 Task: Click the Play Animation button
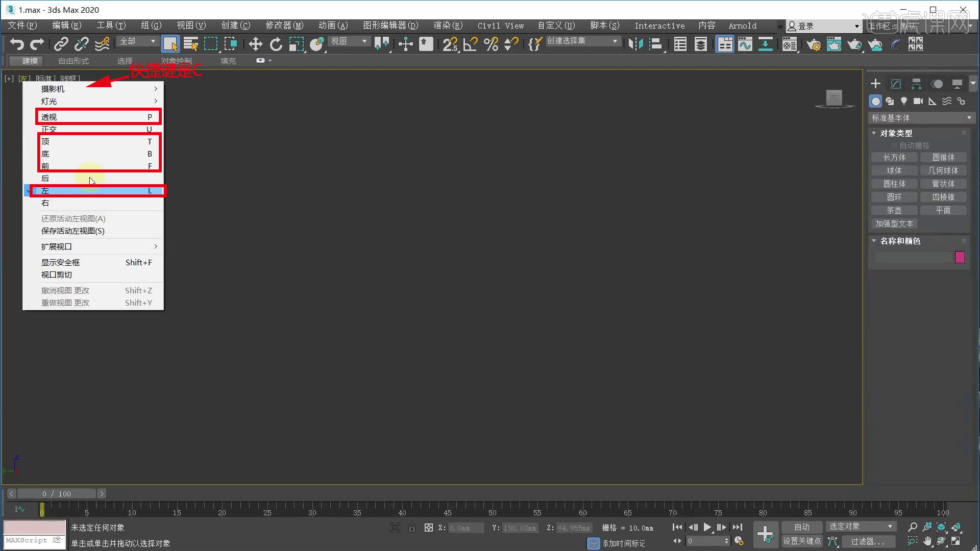point(707,528)
